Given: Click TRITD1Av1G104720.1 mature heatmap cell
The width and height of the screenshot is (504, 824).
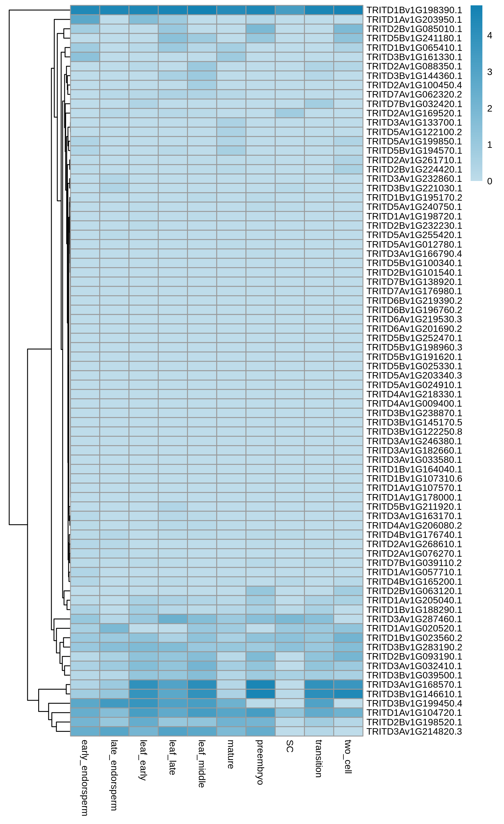Looking at the screenshot, I should 231,713.
